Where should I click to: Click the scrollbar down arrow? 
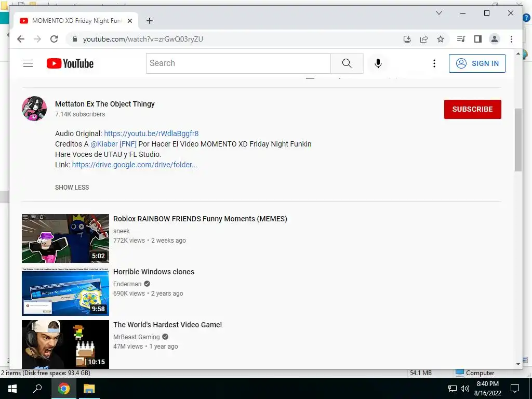pos(518,364)
